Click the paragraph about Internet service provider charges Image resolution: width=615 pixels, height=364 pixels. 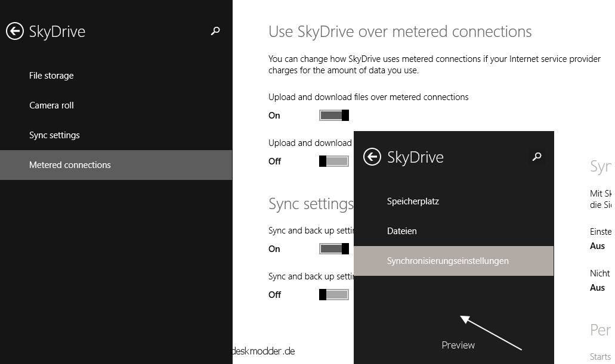pos(435,65)
